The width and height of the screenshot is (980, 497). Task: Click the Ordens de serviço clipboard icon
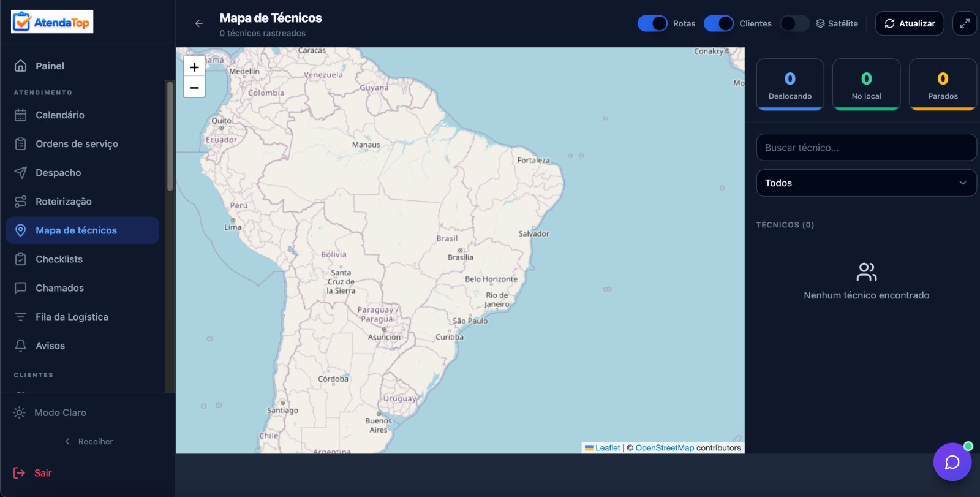[x=20, y=143]
